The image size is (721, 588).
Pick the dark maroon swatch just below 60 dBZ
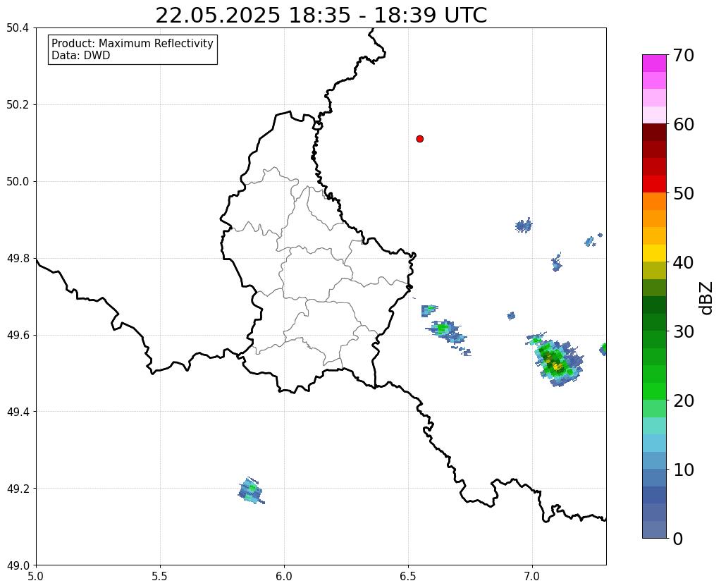[x=654, y=133]
